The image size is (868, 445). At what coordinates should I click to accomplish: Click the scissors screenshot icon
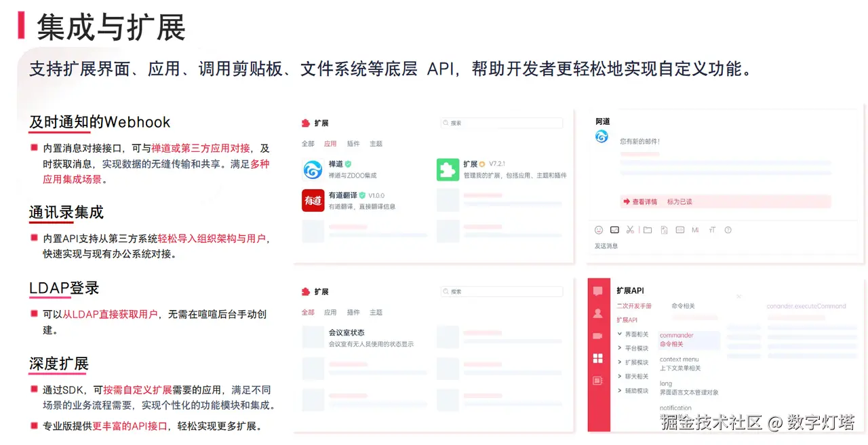(630, 230)
